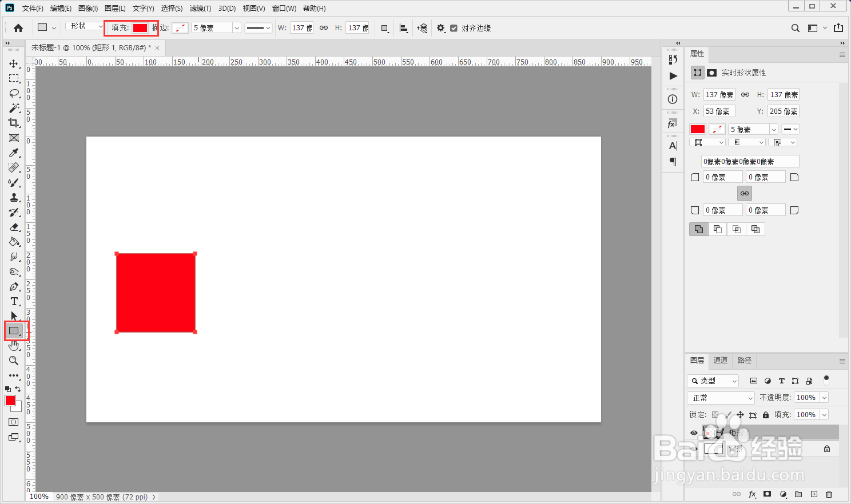Click the 填充 red swatch in options bar
Viewport: 851px width, 504px height.
coord(140,28)
